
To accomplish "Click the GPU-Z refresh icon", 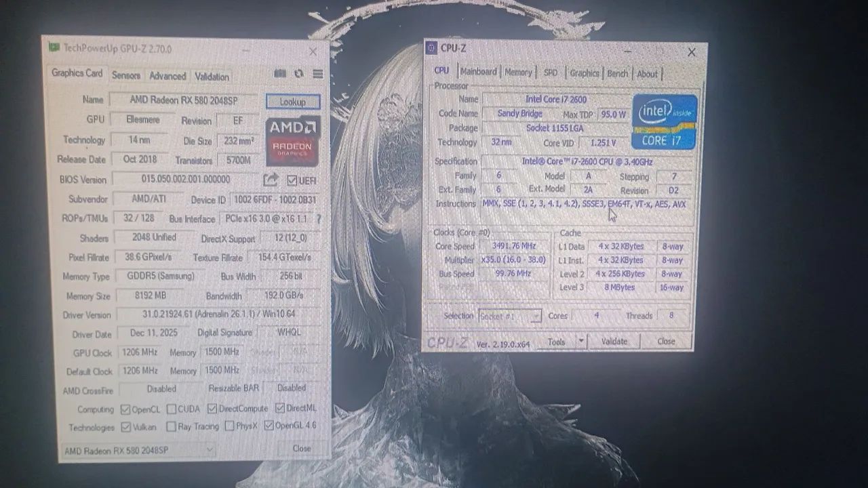I will click(299, 74).
